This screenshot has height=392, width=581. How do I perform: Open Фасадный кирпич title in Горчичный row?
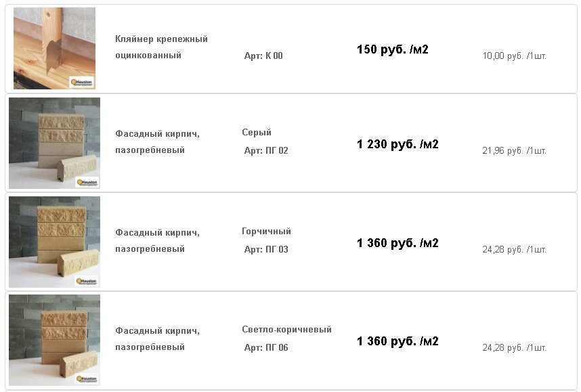point(158,240)
